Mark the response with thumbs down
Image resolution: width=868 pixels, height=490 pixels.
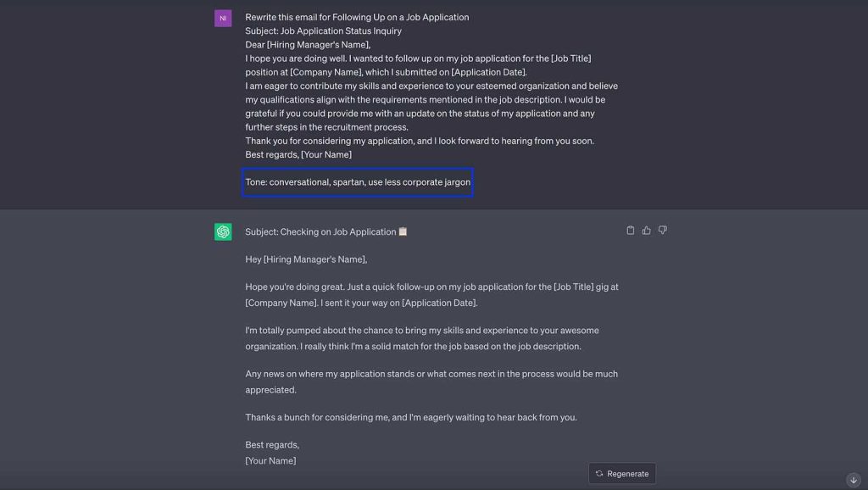tap(662, 231)
